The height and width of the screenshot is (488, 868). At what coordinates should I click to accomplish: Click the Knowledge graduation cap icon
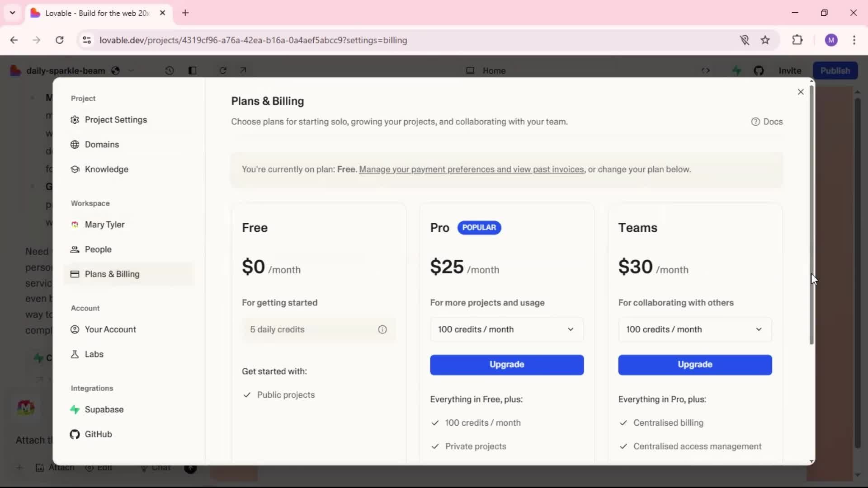click(x=75, y=169)
